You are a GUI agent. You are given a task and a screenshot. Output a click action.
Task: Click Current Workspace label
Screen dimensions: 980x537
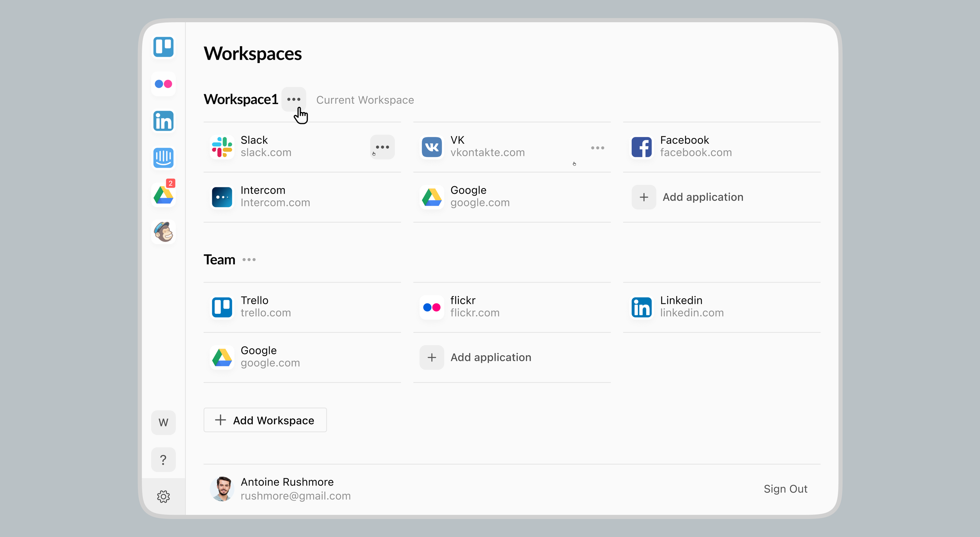(x=365, y=100)
